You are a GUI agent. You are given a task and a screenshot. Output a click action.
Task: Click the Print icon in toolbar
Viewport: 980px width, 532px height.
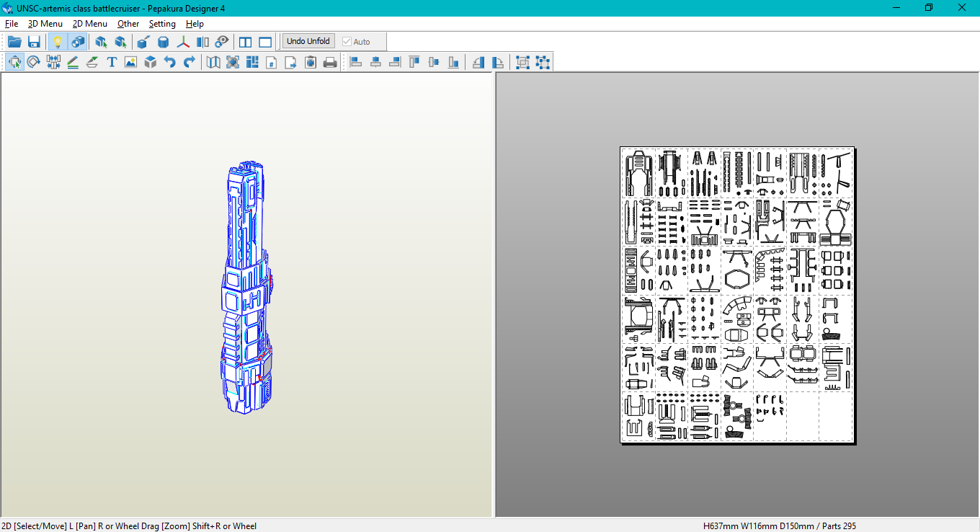pos(330,63)
